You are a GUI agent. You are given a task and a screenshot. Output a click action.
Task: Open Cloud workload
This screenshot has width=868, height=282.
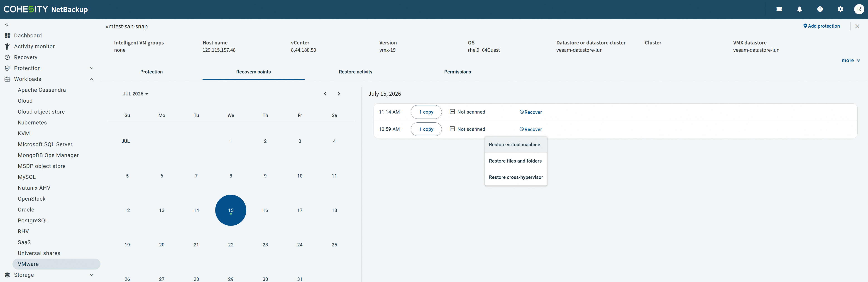(x=25, y=101)
